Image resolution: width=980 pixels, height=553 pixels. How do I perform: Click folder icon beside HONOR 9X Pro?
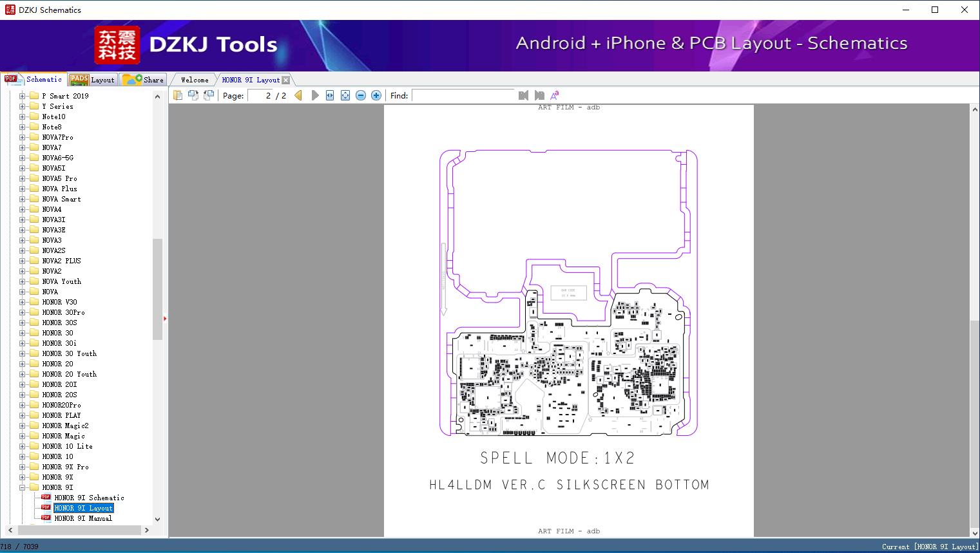tap(34, 467)
